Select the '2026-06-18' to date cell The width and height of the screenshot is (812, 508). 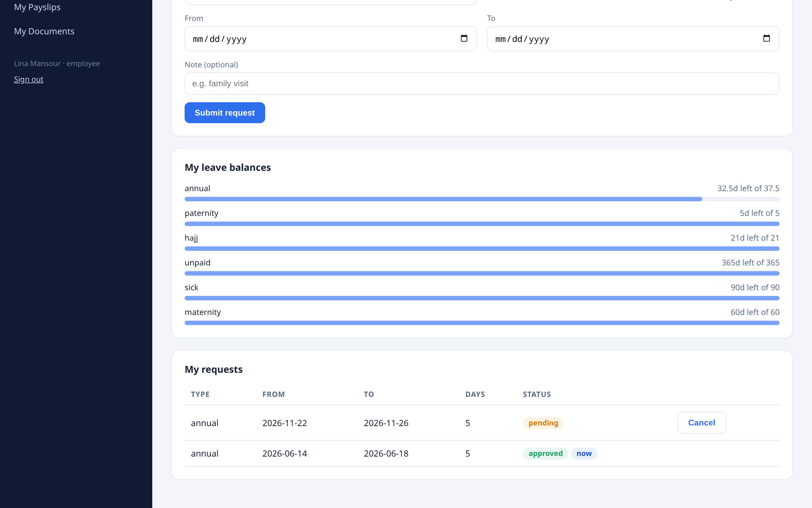point(386,454)
